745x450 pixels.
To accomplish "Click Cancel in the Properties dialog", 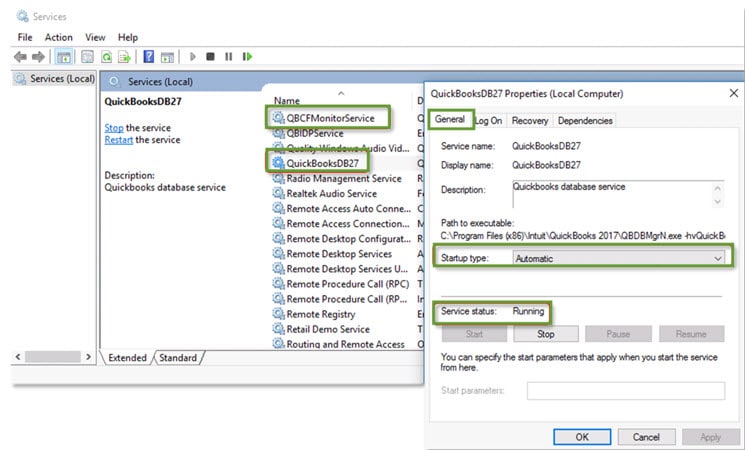I will point(646,437).
